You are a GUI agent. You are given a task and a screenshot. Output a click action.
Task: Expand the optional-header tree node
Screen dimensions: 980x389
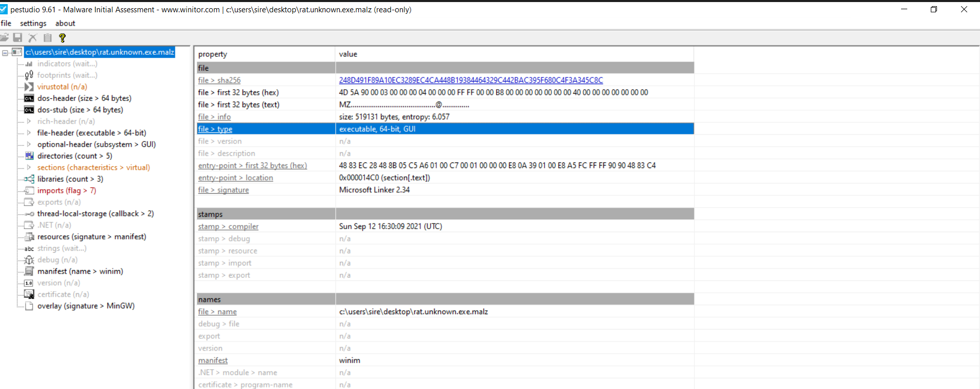point(29,145)
